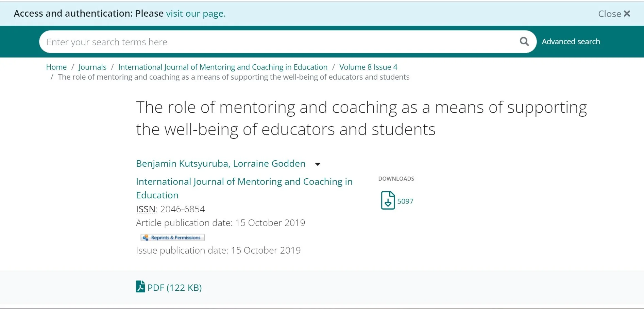644x309 pixels.
Task: Click the PDF file icon
Action: tap(140, 287)
